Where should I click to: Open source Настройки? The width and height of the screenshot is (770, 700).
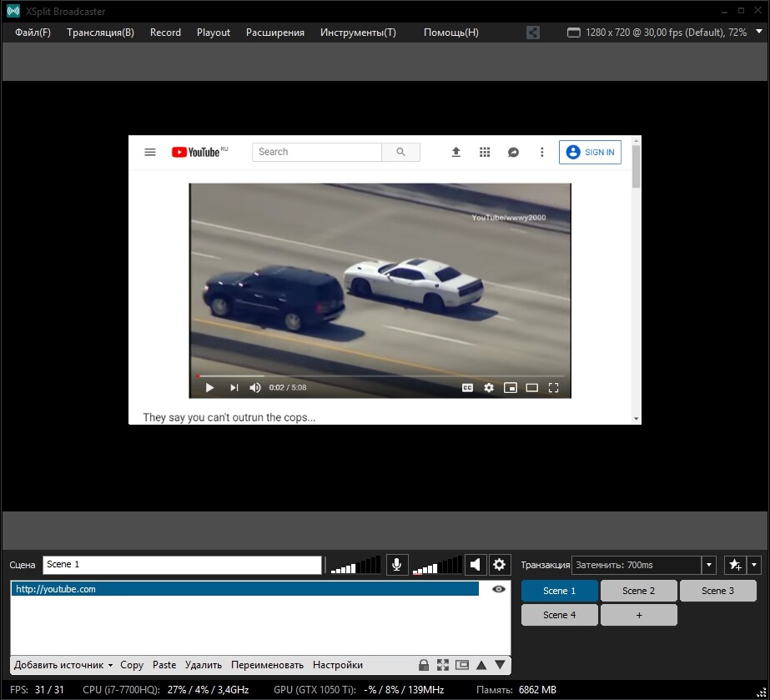coord(338,665)
